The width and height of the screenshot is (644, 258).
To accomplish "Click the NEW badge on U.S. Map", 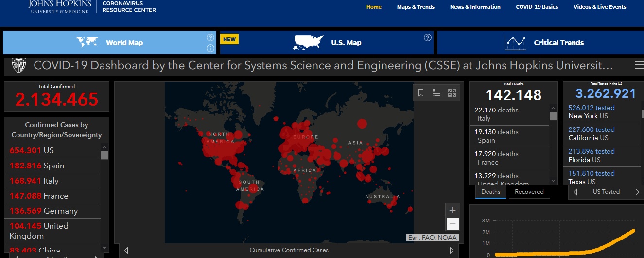I will tap(229, 39).
